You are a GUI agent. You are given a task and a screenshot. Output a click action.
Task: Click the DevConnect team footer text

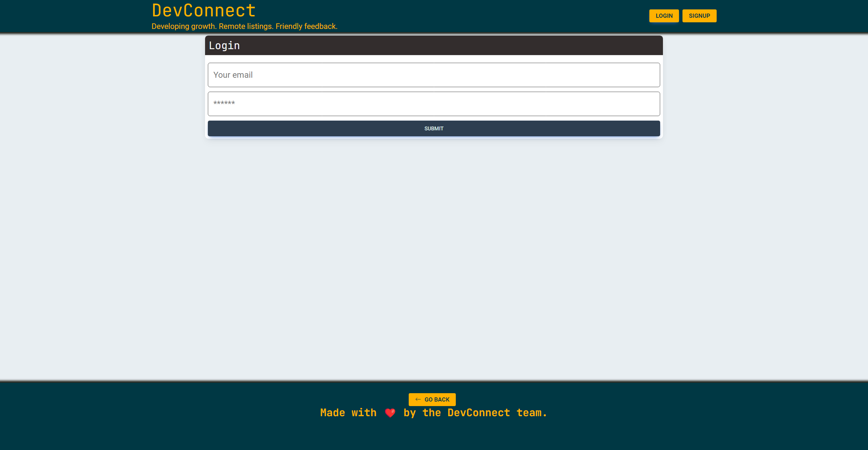point(433,413)
